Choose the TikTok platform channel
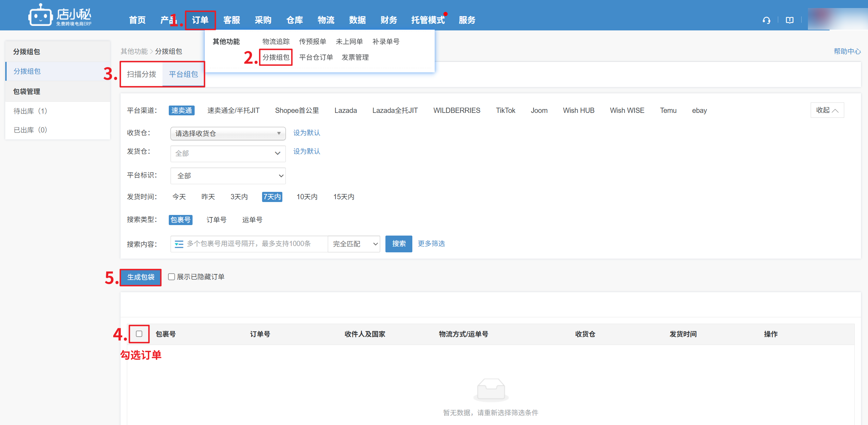 pos(505,110)
